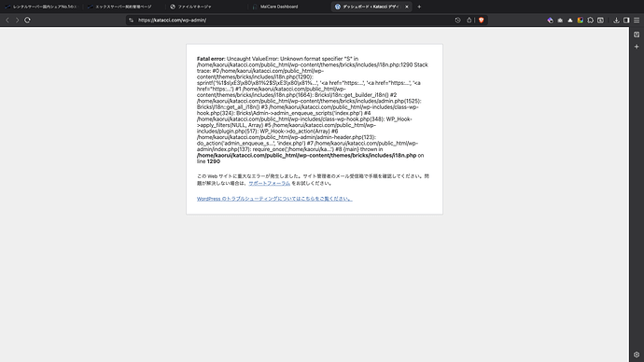This screenshot has width=644, height=362.
Task: Click the bold line number 1290
Action: (x=214, y=161)
